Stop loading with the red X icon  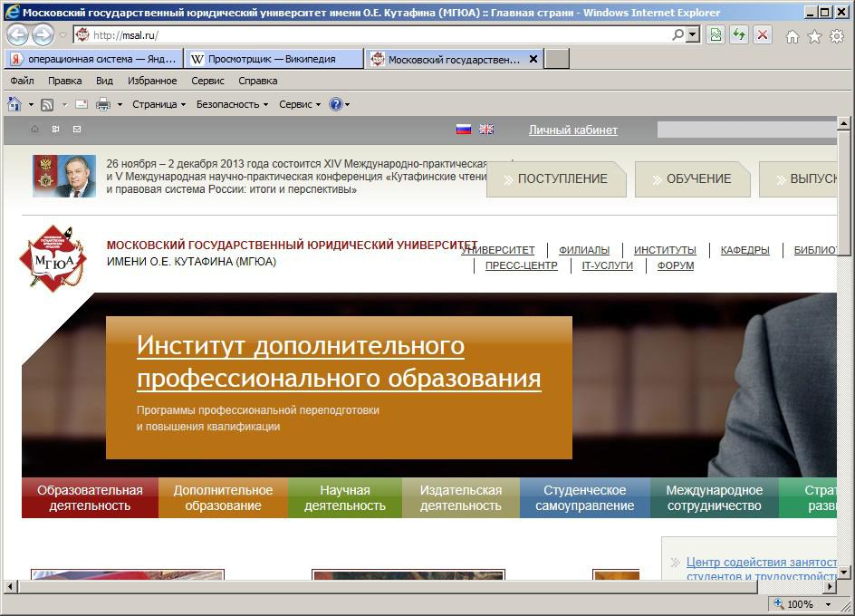pos(763,35)
